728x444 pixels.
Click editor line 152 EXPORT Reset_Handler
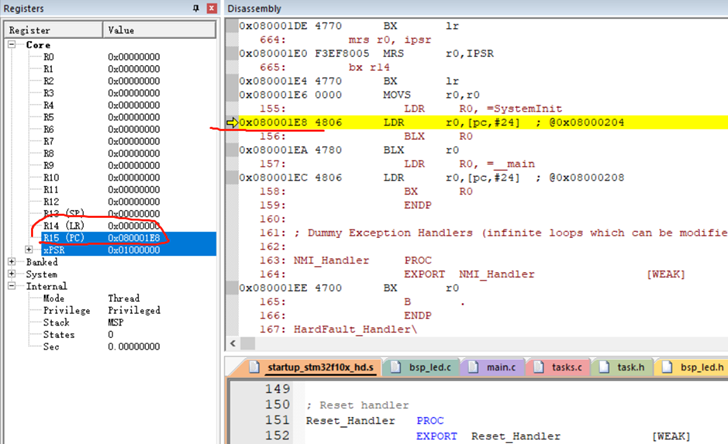click(553, 436)
